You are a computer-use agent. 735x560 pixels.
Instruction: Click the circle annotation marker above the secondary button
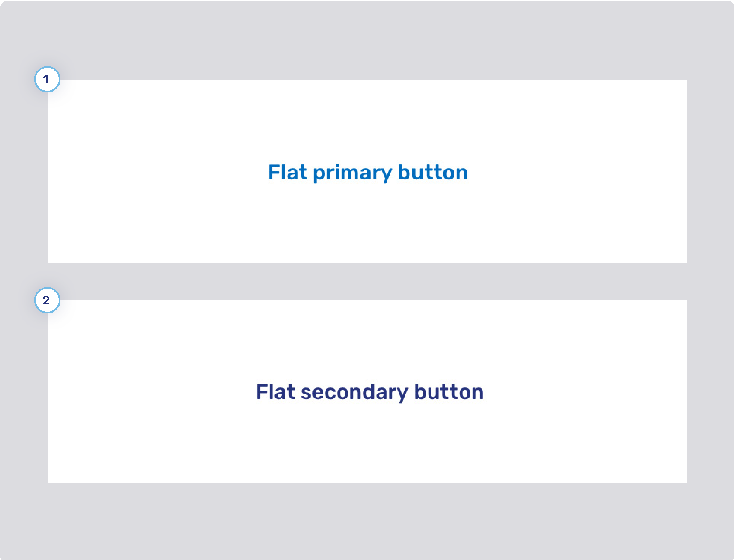pyautogui.click(x=47, y=301)
